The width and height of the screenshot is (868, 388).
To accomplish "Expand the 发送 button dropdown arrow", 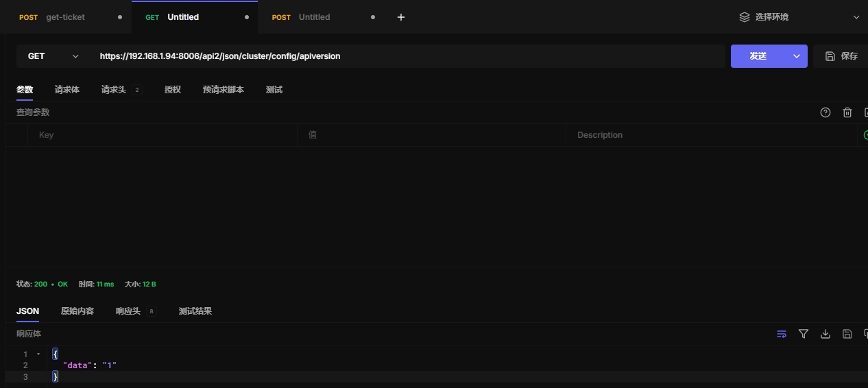I will point(796,56).
